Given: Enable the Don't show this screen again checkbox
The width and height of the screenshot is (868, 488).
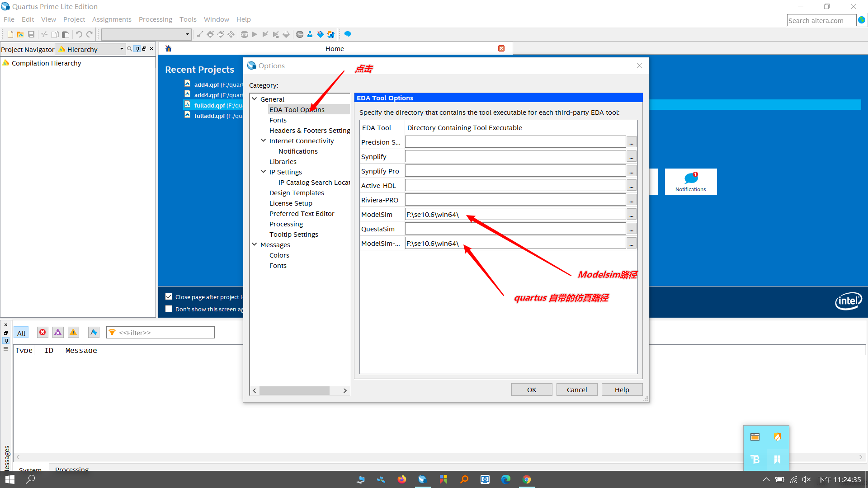Looking at the screenshot, I should (169, 309).
